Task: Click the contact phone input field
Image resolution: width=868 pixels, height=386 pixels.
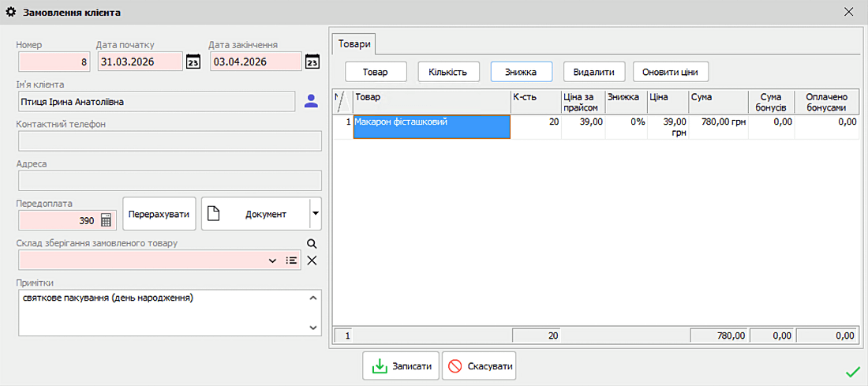Action: coord(169,141)
